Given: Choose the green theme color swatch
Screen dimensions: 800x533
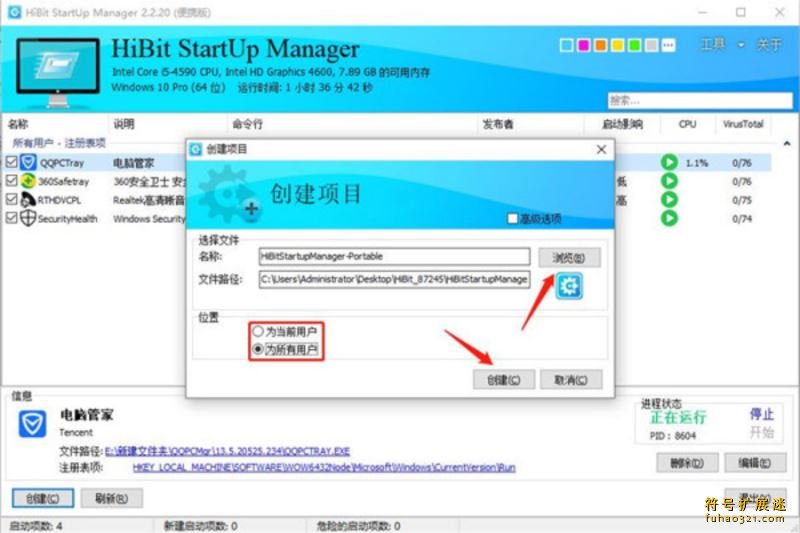Looking at the screenshot, I should point(635,45).
